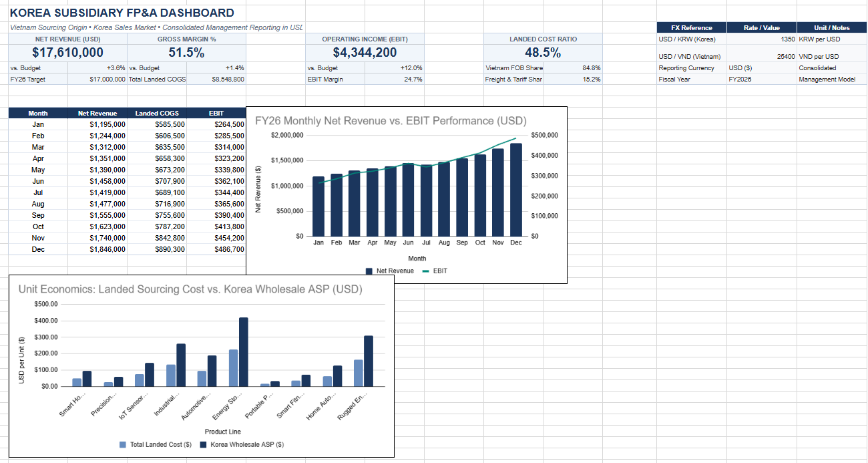The width and height of the screenshot is (868, 463).
Task: Select the Month column header
Action: pos(38,113)
